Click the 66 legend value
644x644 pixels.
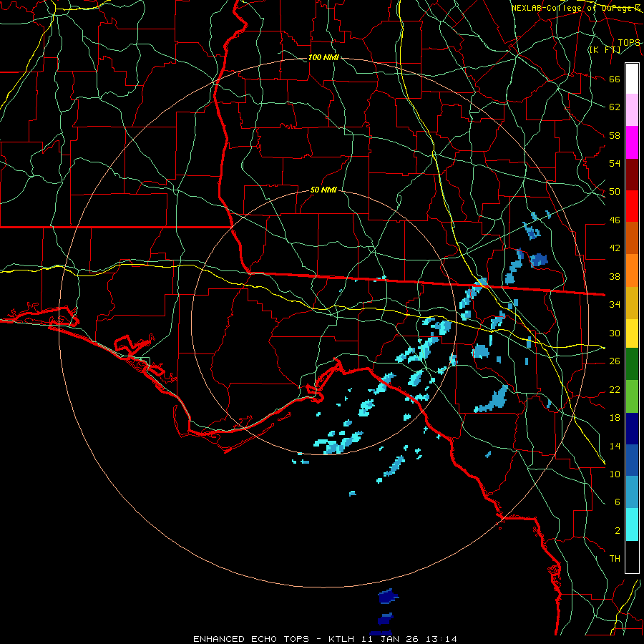coord(615,79)
